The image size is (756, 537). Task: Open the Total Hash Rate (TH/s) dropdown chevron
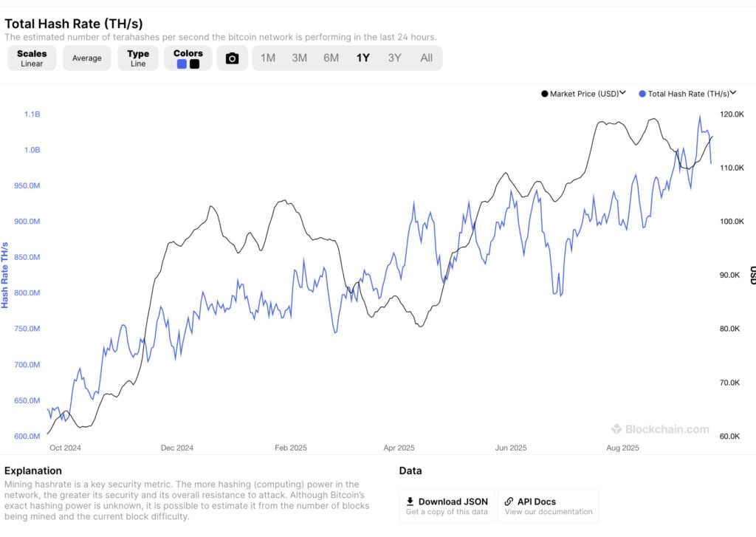click(732, 94)
